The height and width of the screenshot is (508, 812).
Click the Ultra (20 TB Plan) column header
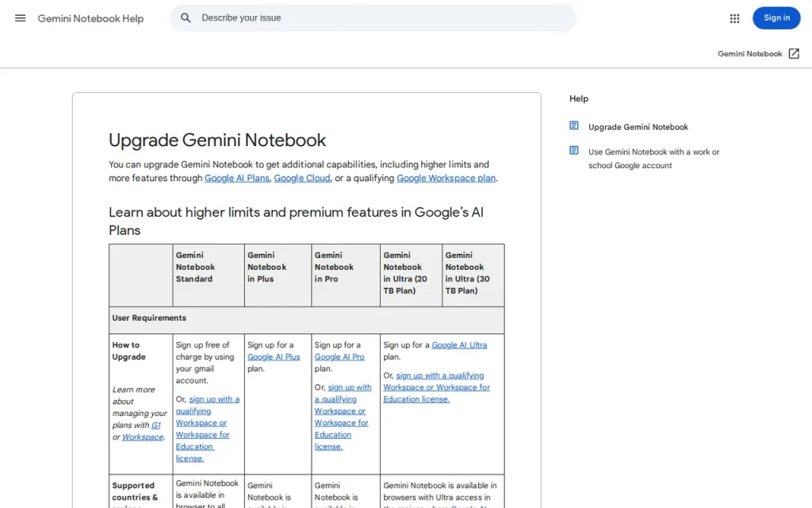(412, 275)
